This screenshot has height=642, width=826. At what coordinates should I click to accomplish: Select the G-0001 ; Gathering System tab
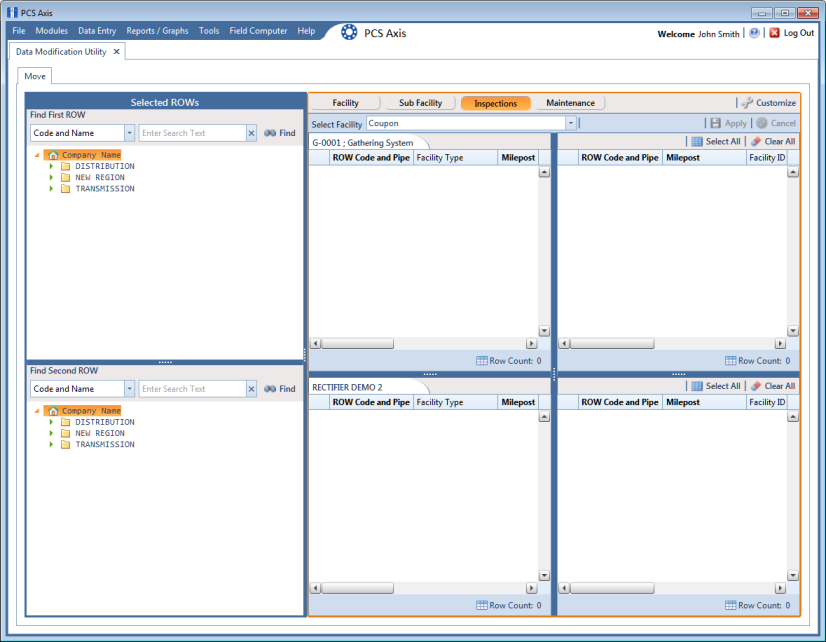pyautogui.click(x=362, y=143)
